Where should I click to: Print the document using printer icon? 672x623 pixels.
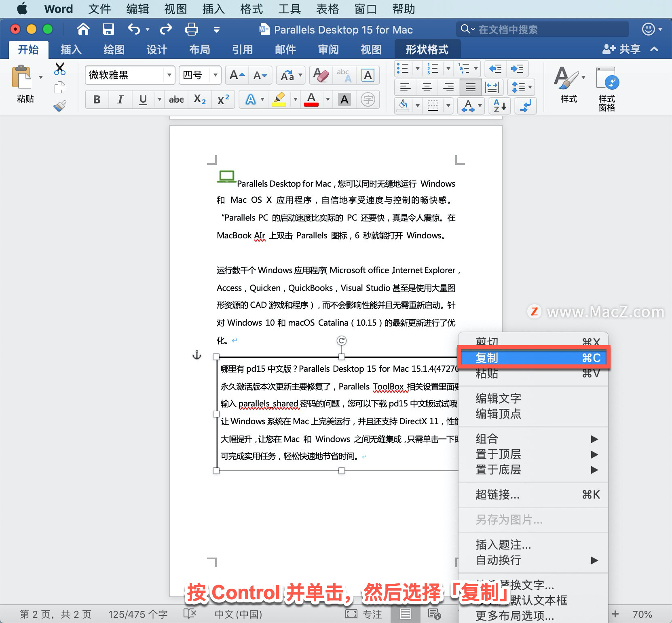[x=191, y=29]
